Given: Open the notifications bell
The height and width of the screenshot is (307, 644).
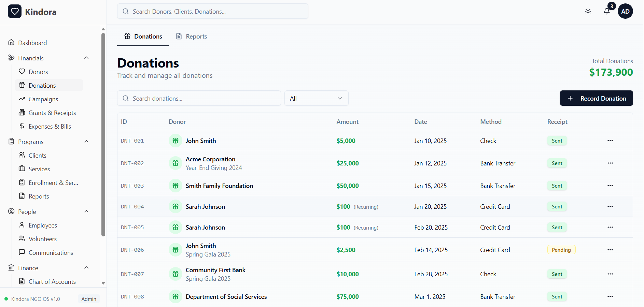Looking at the screenshot, I should click(607, 11).
